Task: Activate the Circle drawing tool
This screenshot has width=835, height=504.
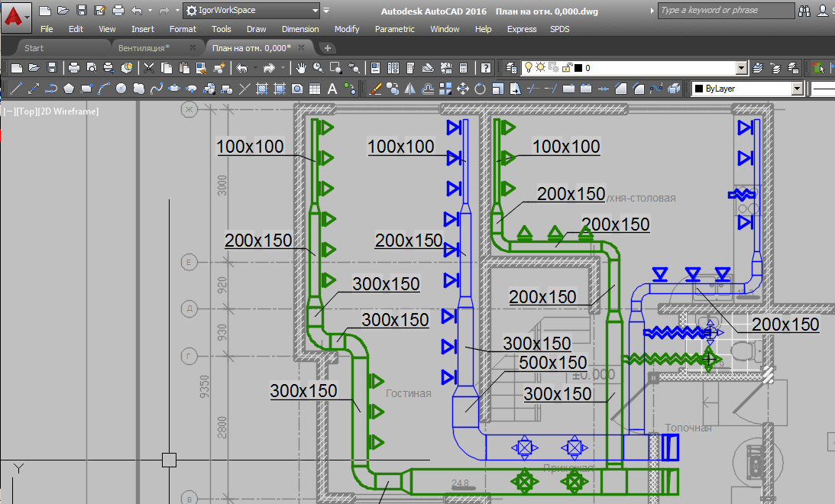Action: tap(121, 89)
